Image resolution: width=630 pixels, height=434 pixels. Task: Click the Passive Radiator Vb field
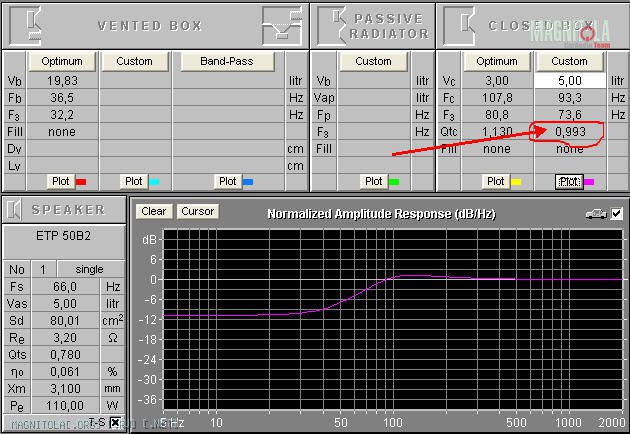(374, 81)
